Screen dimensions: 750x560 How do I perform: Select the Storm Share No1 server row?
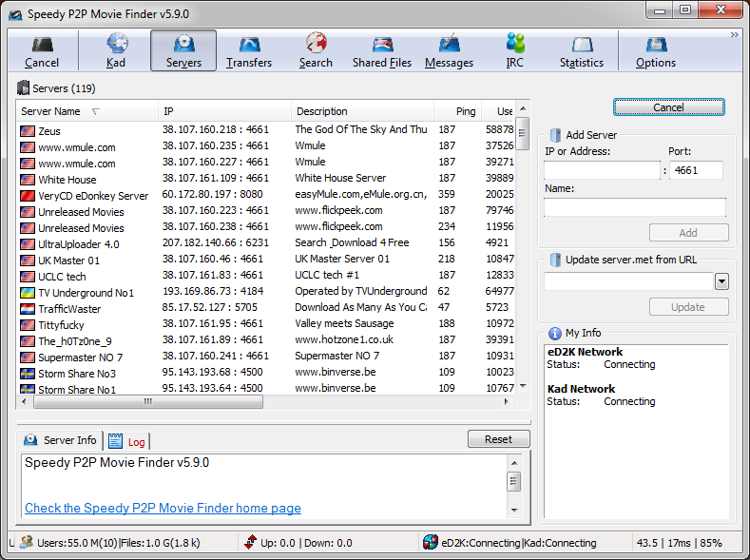[266, 389]
